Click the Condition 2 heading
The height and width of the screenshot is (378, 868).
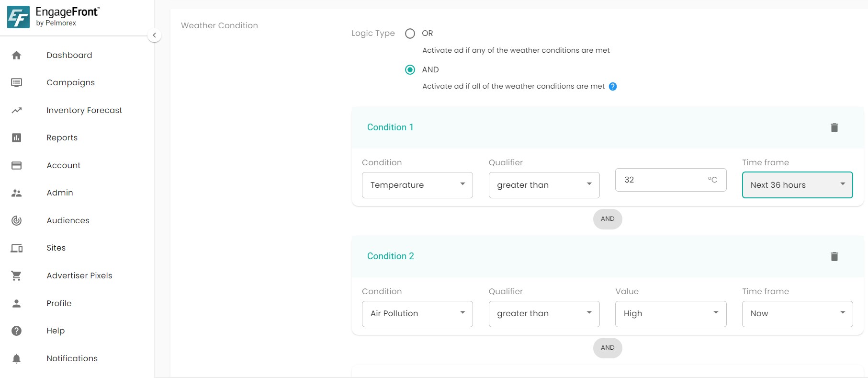coord(391,256)
